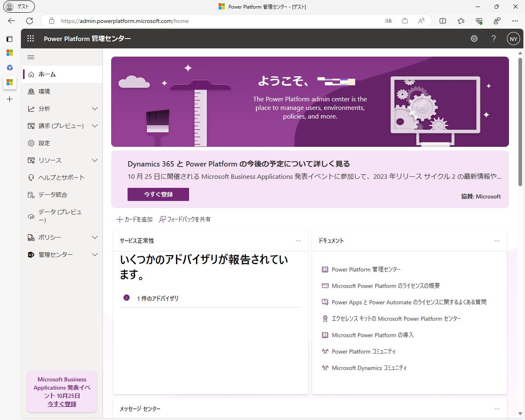The width and height of the screenshot is (525, 420).
Task: Expand the リソース navigation section
Action: pyautogui.click(x=95, y=160)
